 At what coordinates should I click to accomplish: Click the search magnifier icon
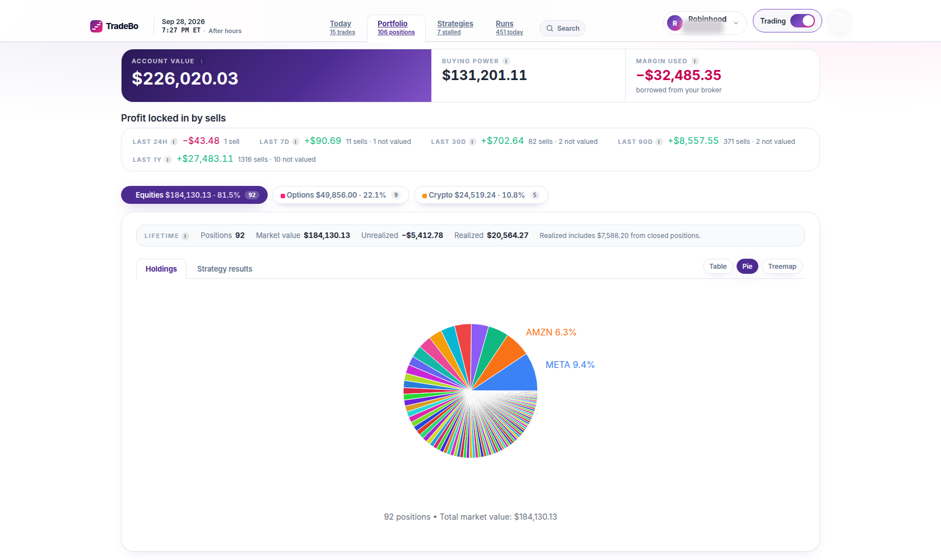point(550,29)
